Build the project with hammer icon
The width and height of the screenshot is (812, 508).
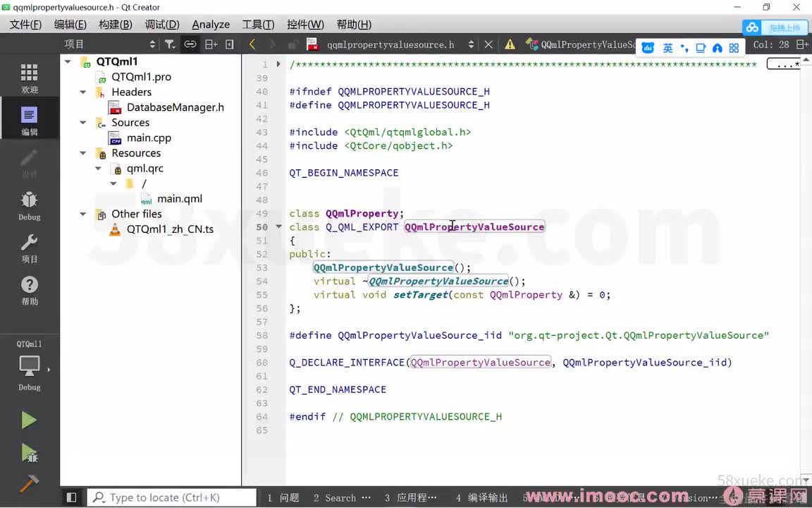pyautogui.click(x=29, y=483)
